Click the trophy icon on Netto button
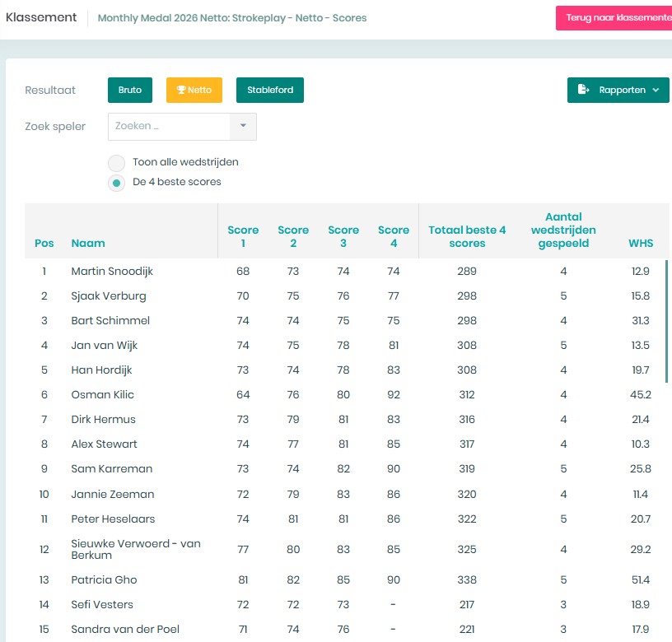The image size is (672, 642). click(x=181, y=90)
